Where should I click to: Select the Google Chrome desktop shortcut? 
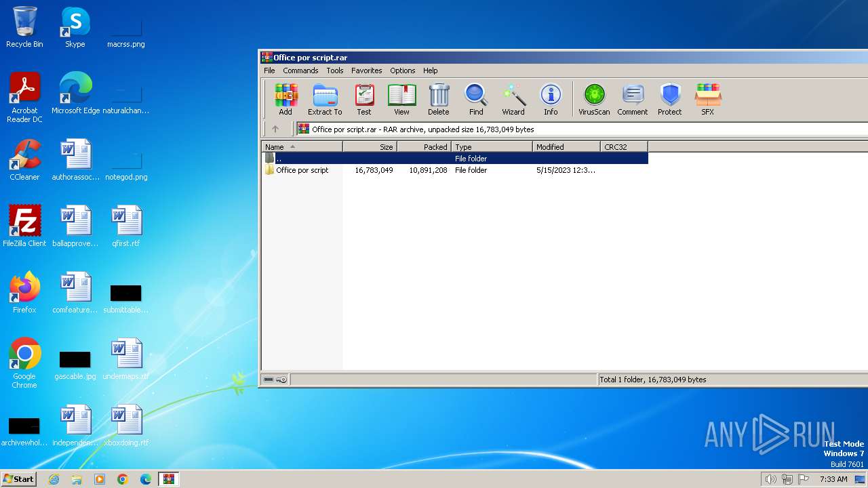tap(24, 363)
